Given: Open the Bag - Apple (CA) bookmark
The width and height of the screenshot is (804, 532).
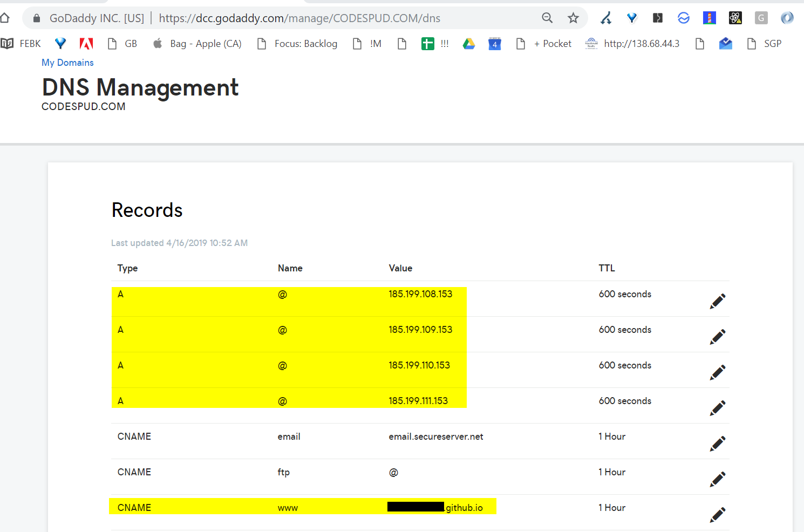Looking at the screenshot, I should tap(197, 44).
